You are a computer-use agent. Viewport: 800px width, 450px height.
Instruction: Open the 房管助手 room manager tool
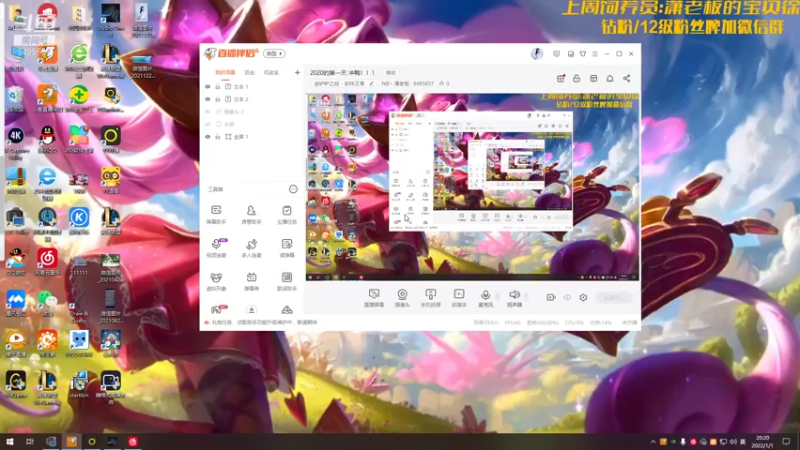[x=251, y=214]
